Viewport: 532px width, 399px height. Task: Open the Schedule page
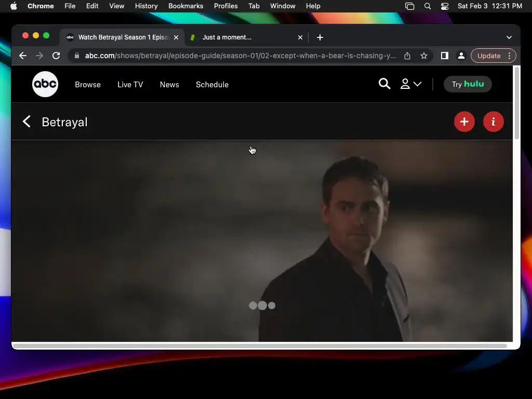pyautogui.click(x=212, y=85)
